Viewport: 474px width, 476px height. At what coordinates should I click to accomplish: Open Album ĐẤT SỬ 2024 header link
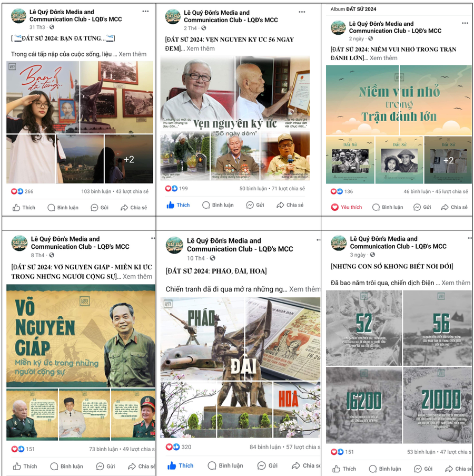point(353,9)
